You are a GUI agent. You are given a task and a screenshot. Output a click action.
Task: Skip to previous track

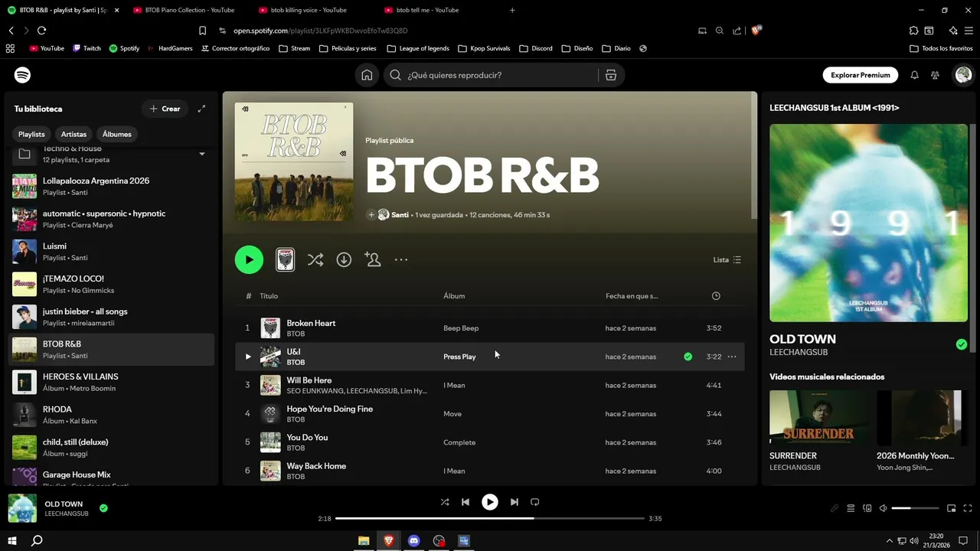[x=465, y=502]
